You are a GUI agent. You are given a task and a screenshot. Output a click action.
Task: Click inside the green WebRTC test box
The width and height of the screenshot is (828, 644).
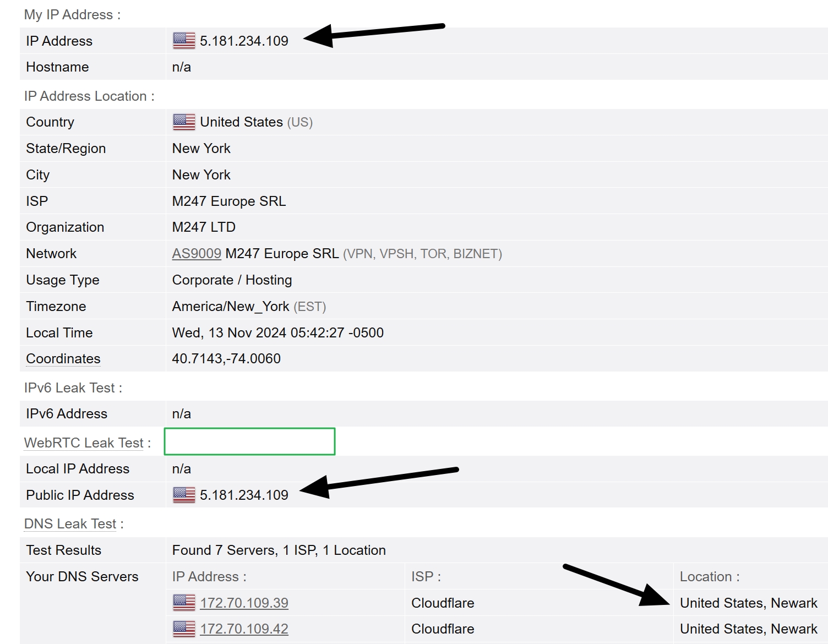(249, 441)
